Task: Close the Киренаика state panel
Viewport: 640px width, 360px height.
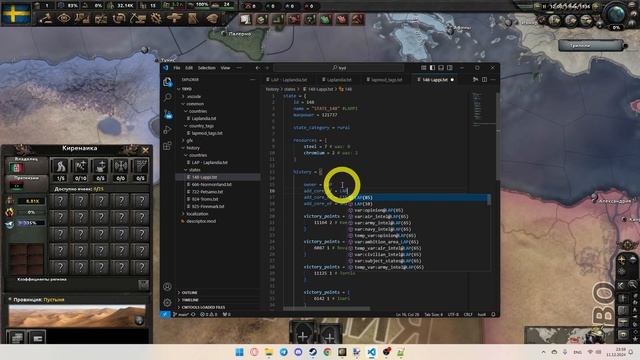Action: 145,150
